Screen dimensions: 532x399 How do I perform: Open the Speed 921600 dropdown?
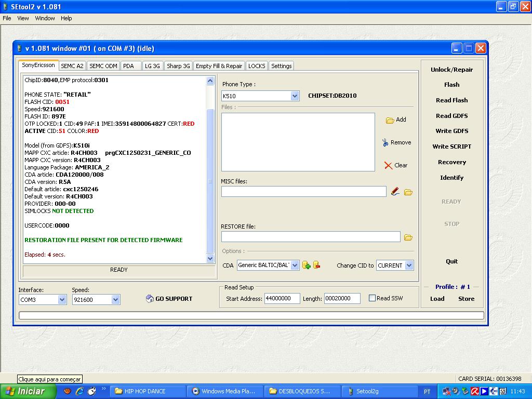point(115,300)
